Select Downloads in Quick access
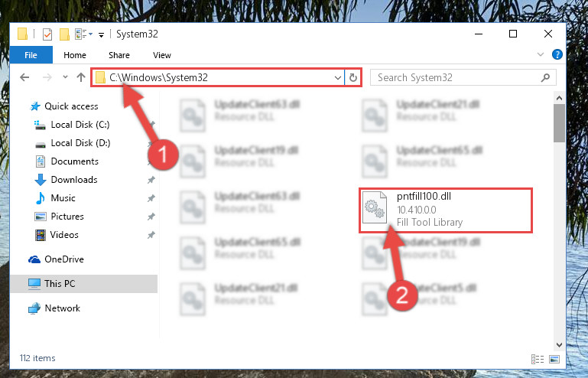This screenshot has height=378, width=588. click(74, 180)
